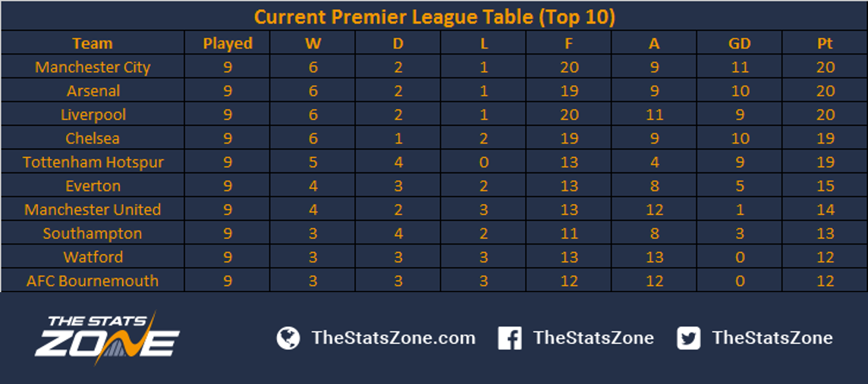Click Current Premier League Table title
The width and height of the screenshot is (868, 384).
(x=434, y=17)
